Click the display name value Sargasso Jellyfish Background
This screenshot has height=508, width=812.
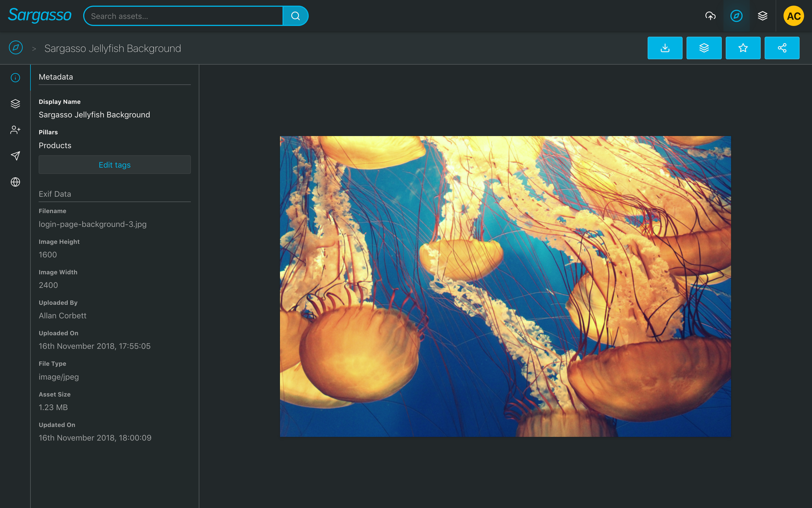pos(94,115)
